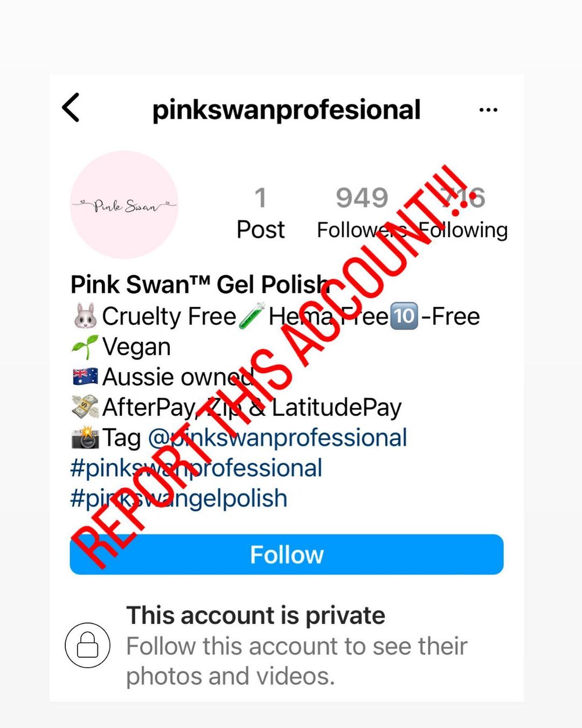
Task: Tap the seedling Vegan emoji
Action: pyautogui.click(x=85, y=347)
